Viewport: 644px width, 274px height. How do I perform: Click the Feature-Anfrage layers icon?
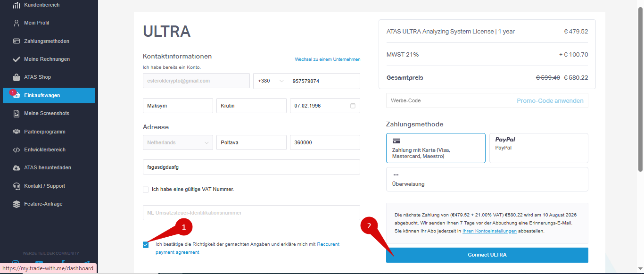pyautogui.click(x=16, y=204)
